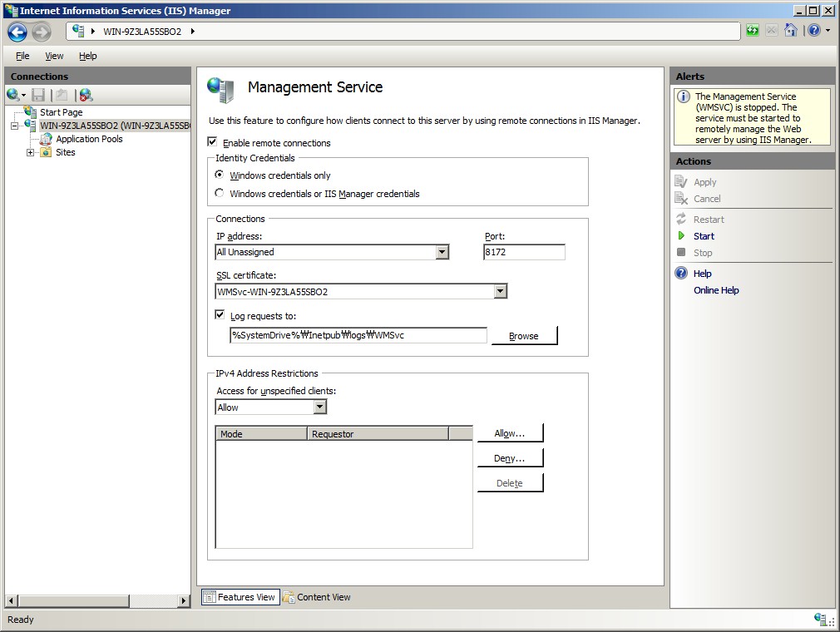Open the help question-mark icon in the top toolbar
840x632 pixels.
814,31
